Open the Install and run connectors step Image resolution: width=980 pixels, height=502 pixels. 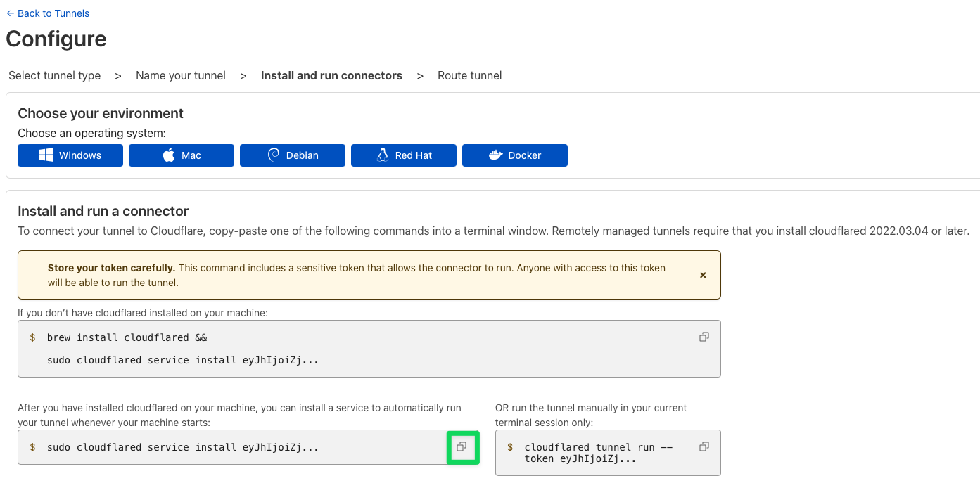[x=331, y=75]
